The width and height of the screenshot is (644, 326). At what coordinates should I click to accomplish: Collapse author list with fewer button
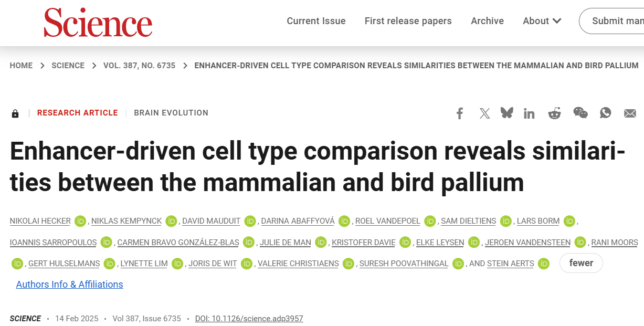pos(581,263)
